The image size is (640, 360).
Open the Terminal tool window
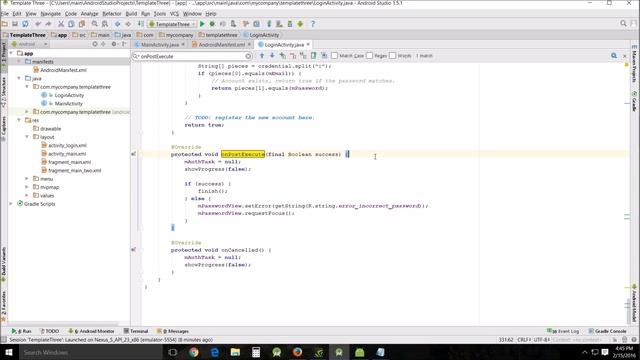[136, 331]
